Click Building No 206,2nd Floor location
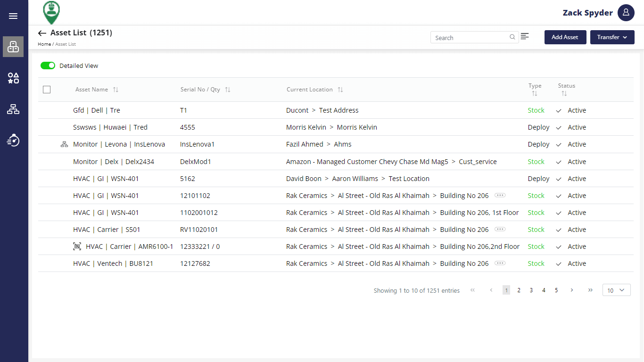Viewport: 644px width, 362px height. (480, 247)
